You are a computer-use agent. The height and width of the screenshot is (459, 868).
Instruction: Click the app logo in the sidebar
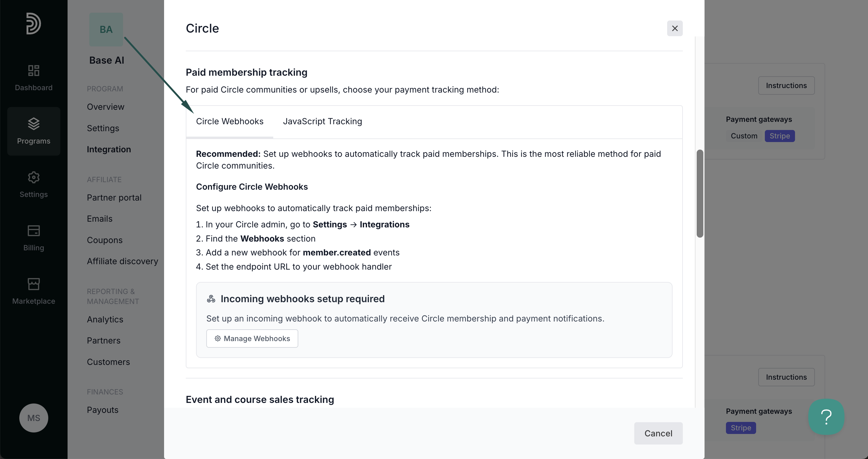click(34, 23)
